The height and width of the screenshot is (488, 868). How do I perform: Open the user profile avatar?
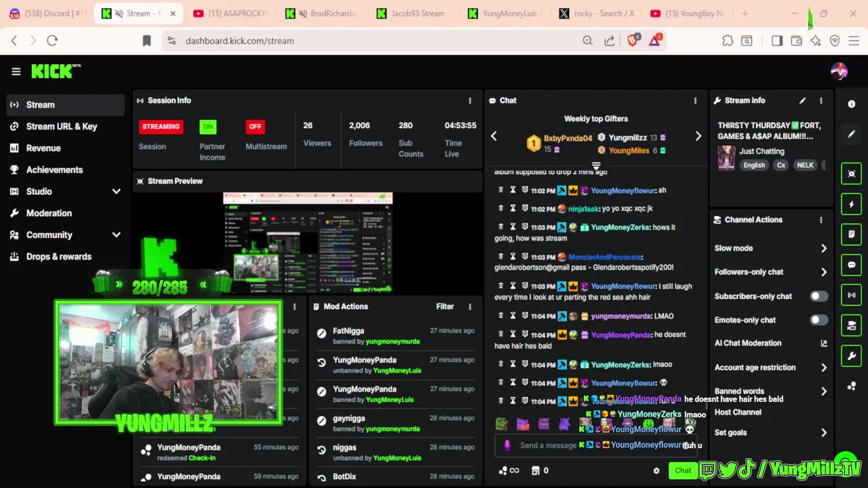click(x=839, y=71)
